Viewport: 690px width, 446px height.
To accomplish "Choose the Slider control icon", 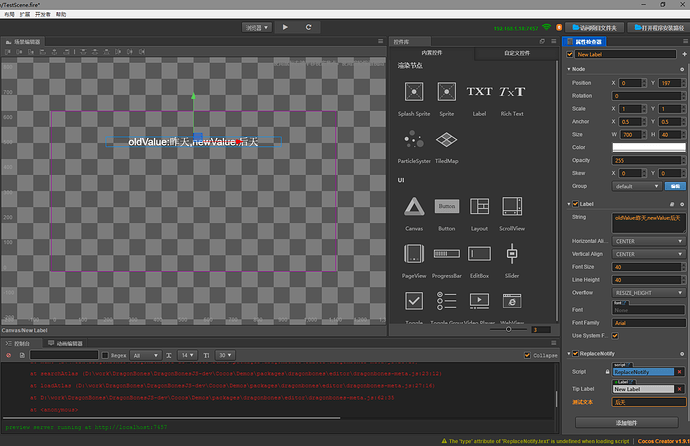I will pyautogui.click(x=512, y=253).
